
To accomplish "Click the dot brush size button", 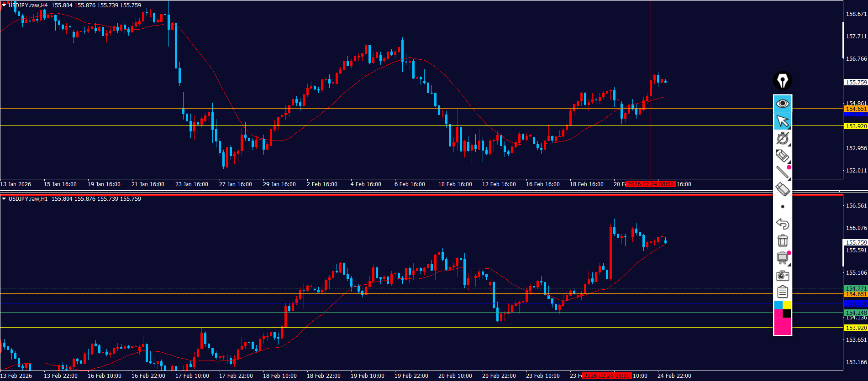I will point(783,207).
